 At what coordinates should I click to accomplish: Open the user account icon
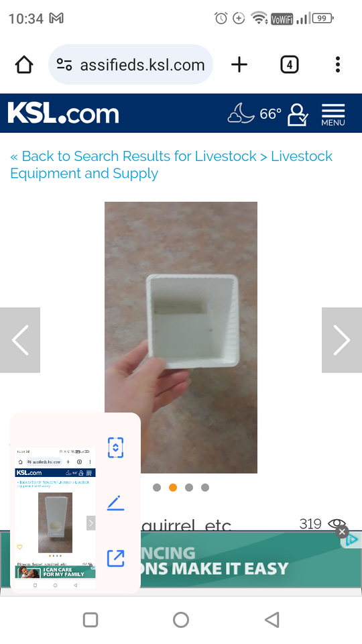(x=298, y=115)
